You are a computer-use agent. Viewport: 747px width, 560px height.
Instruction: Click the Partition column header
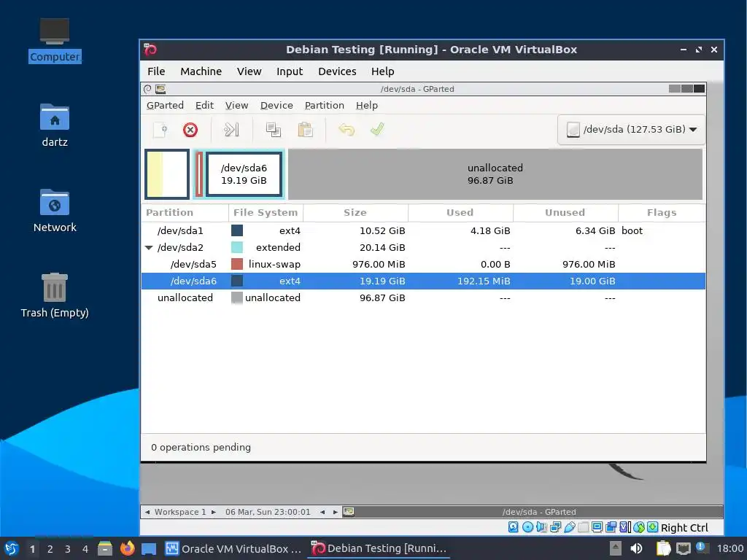point(185,212)
